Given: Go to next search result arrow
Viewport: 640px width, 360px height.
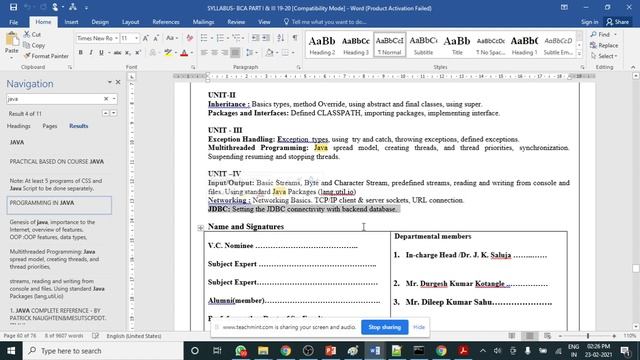Looking at the screenshot, I should [x=114, y=113].
